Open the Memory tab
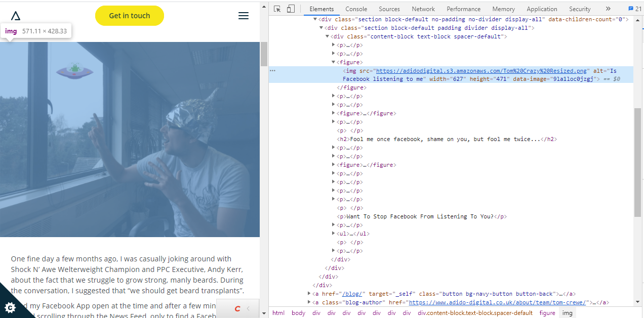 tap(503, 9)
